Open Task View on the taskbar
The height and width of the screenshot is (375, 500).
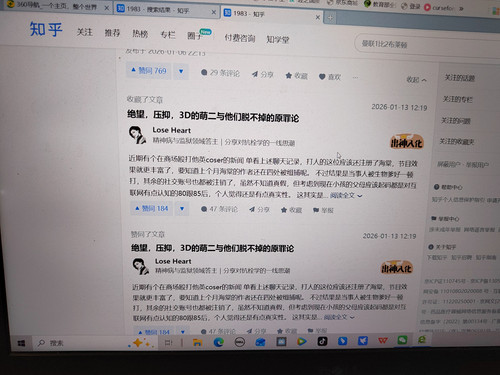click(169, 342)
